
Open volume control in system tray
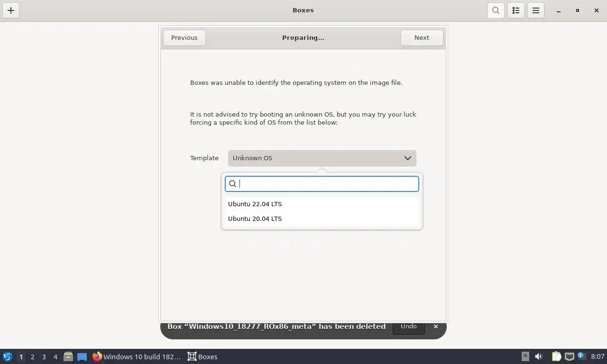point(539,356)
